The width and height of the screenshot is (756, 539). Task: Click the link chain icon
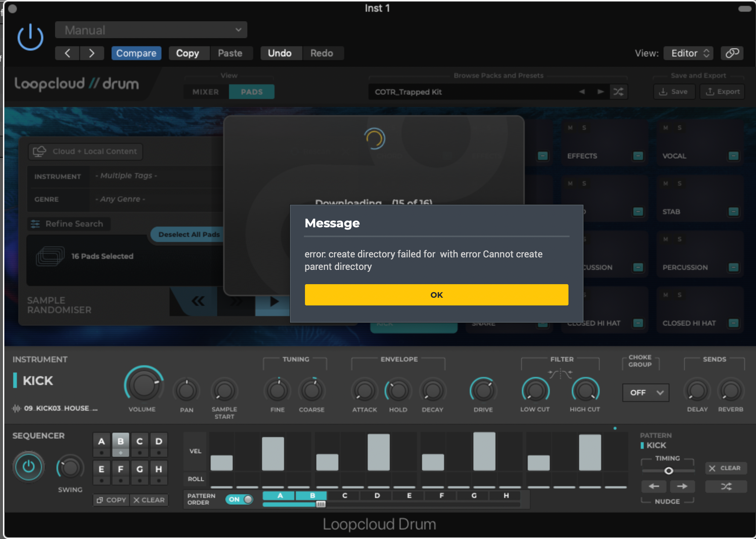tap(732, 54)
